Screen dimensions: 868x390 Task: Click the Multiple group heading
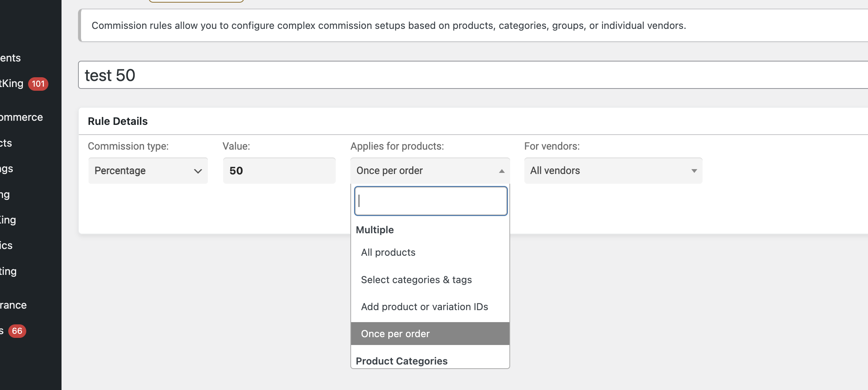pos(375,230)
